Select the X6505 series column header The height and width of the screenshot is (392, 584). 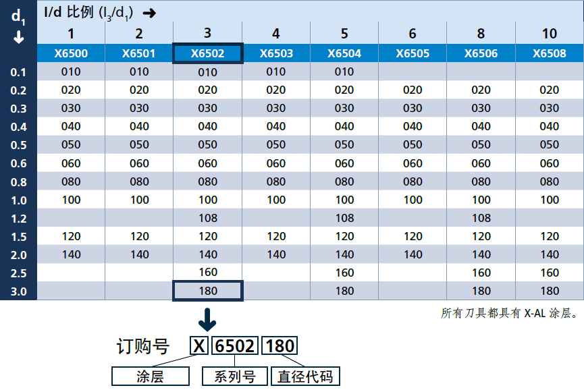pos(413,53)
